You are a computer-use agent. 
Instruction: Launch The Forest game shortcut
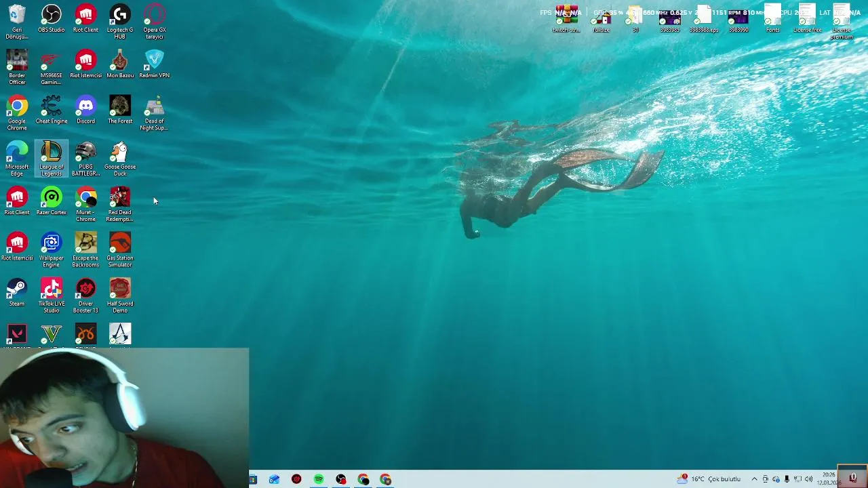coord(120,110)
